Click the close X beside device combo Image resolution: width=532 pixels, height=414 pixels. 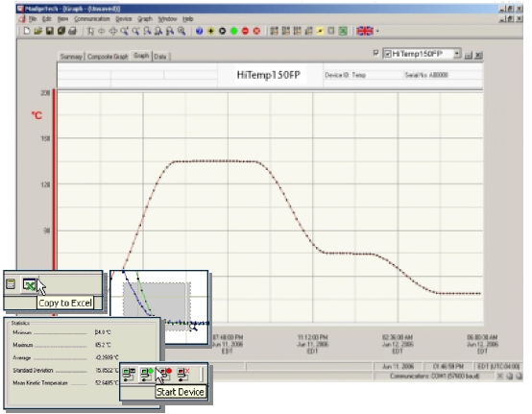click(x=478, y=55)
